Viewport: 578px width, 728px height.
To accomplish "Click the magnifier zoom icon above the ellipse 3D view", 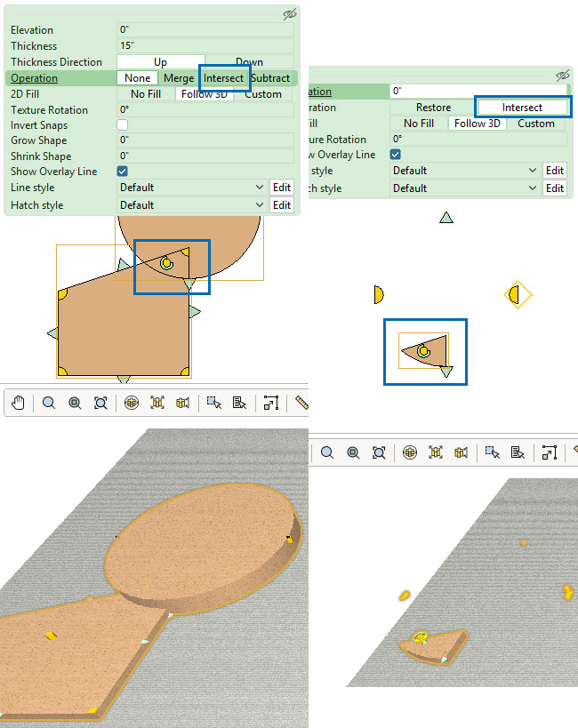I will point(49,403).
